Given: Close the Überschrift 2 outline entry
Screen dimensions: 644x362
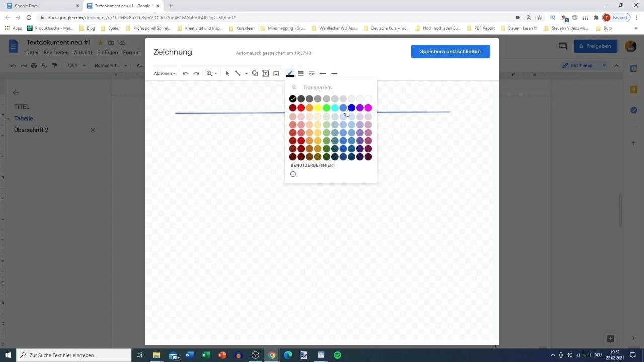Looking at the screenshot, I should pyautogui.click(x=93, y=130).
